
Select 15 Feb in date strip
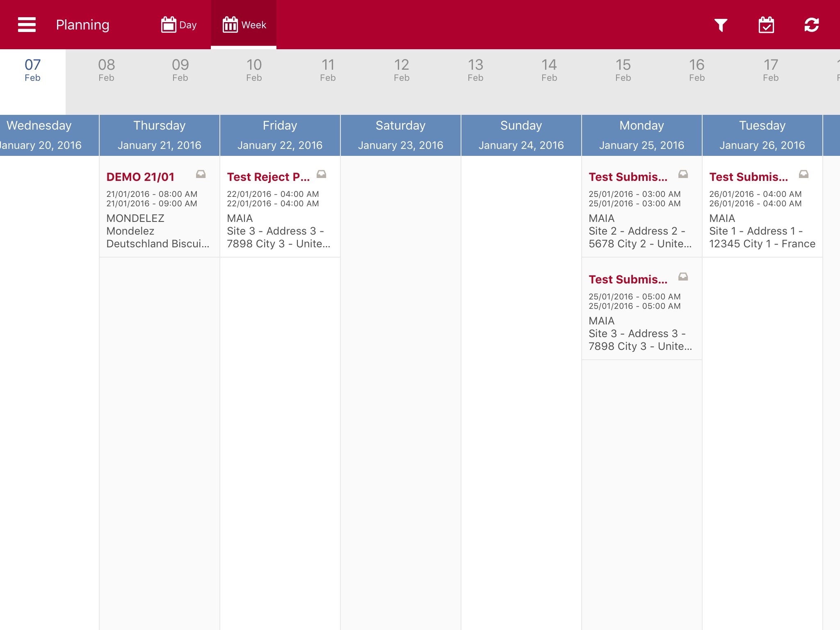click(623, 70)
